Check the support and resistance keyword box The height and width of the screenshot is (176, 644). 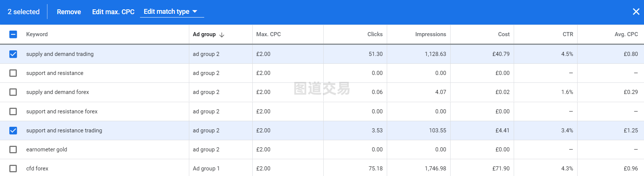click(x=13, y=73)
